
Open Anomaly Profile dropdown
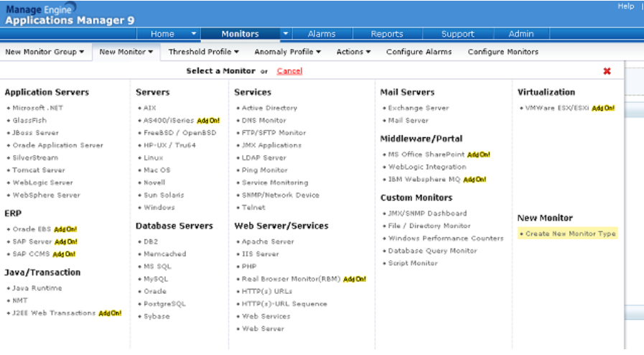coord(287,52)
